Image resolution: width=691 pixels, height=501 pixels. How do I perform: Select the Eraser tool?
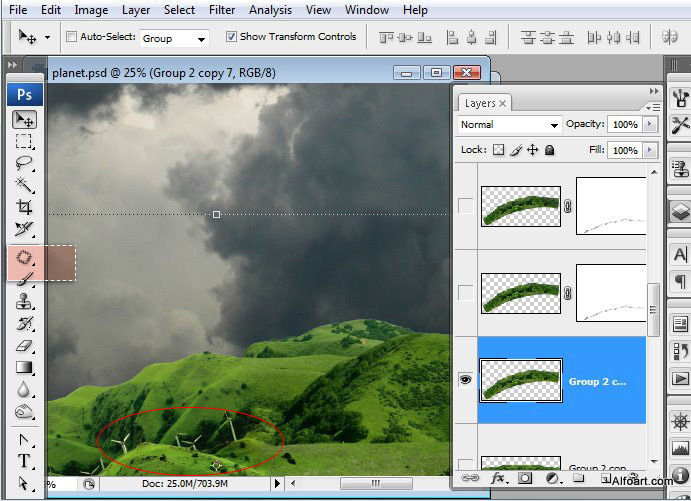(24, 346)
